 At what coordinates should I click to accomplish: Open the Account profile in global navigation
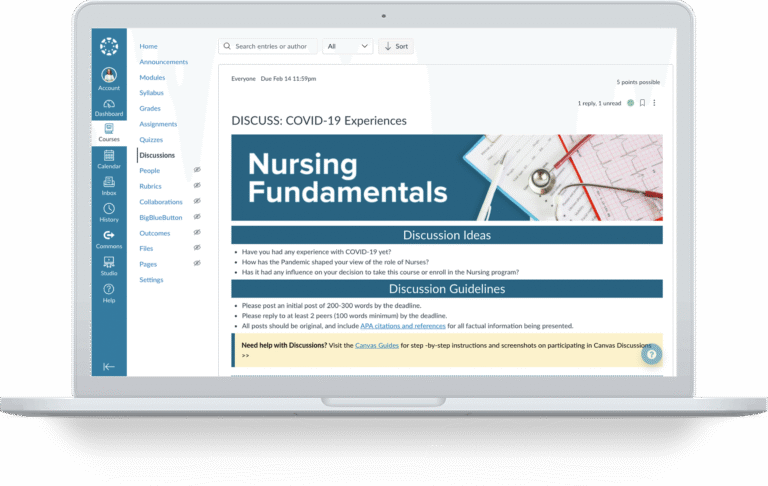tap(109, 79)
